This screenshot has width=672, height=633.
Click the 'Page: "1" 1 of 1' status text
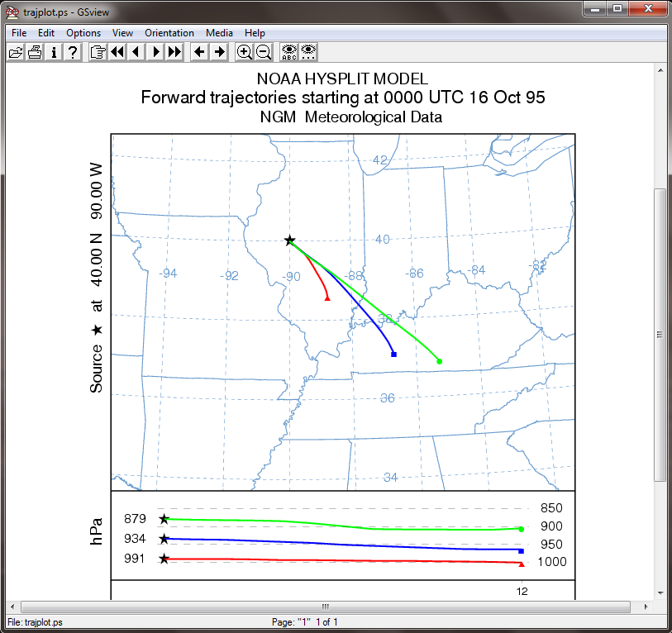305,622
